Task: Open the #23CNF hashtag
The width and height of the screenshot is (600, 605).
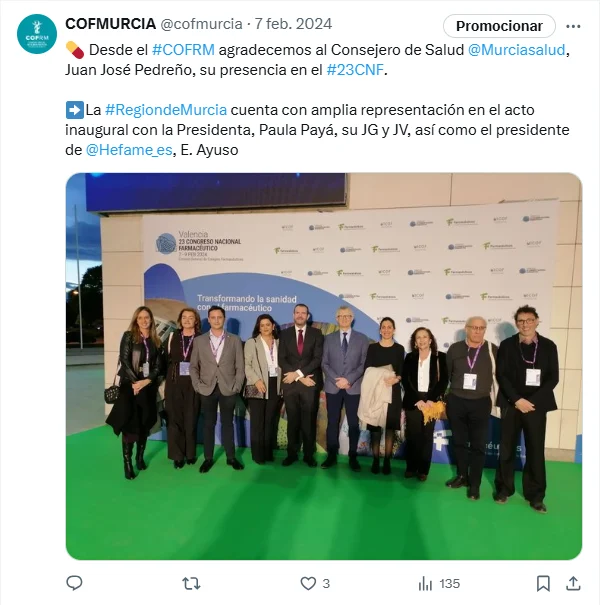Action: pyautogui.click(x=355, y=70)
